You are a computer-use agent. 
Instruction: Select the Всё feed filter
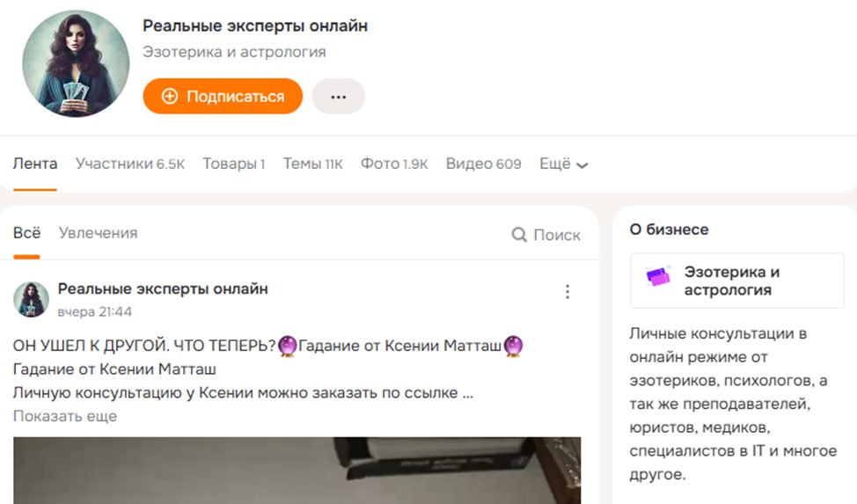pos(26,233)
